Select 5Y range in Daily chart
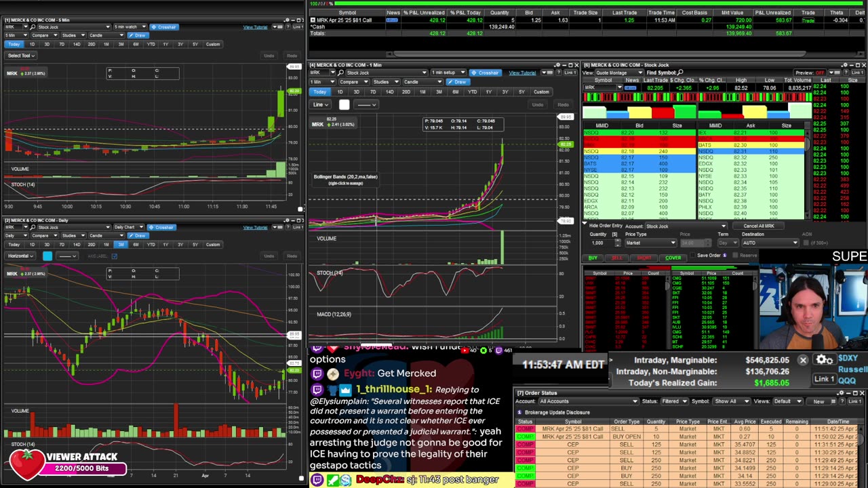868x488 pixels. tap(195, 245)
